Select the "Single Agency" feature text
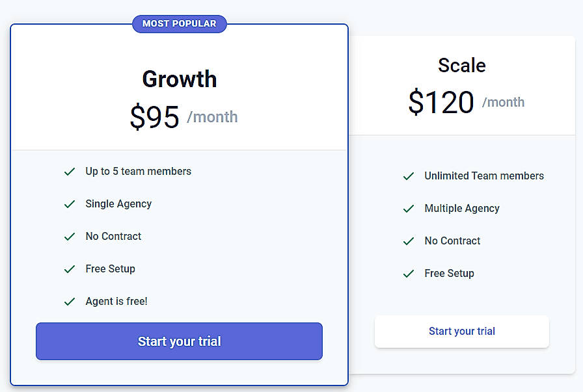Screen dimensions: 583x392 pos(118,203)
